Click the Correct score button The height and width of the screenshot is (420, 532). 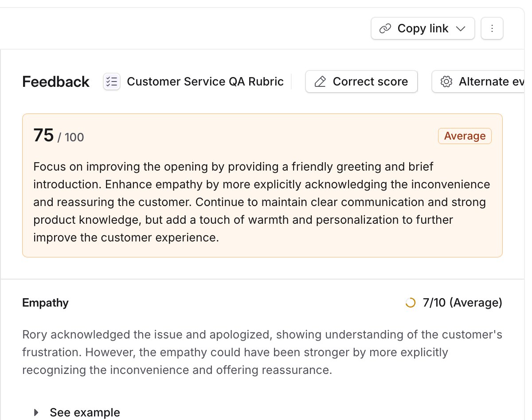pos(361,82)
